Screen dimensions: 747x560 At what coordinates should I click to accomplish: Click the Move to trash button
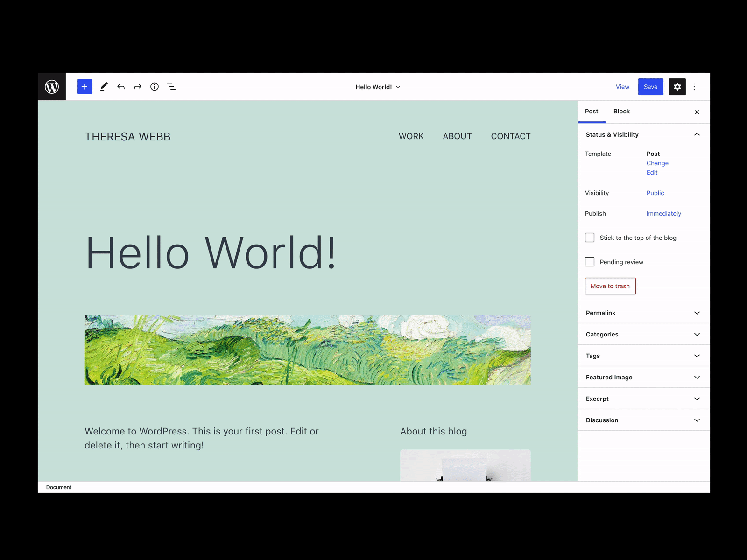[x=610, y=286]
